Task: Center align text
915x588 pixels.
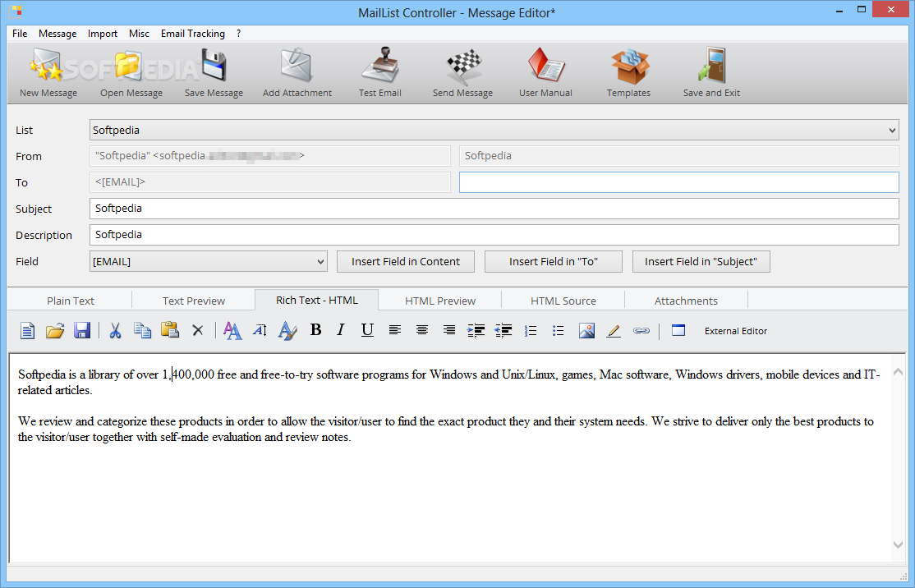Action: click(x=422, y=330)
